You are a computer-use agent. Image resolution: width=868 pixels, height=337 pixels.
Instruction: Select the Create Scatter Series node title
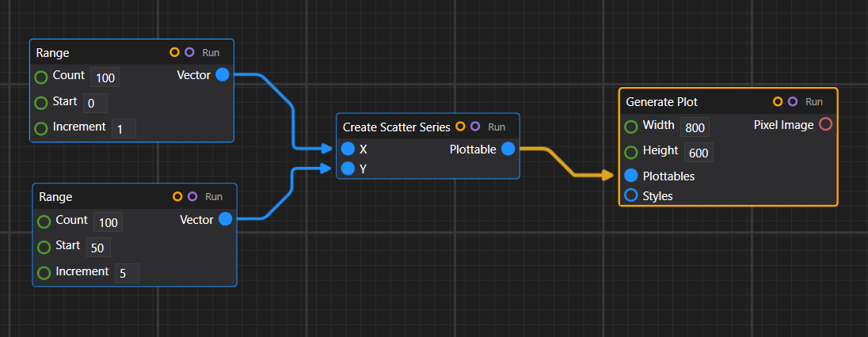point(396,127)
